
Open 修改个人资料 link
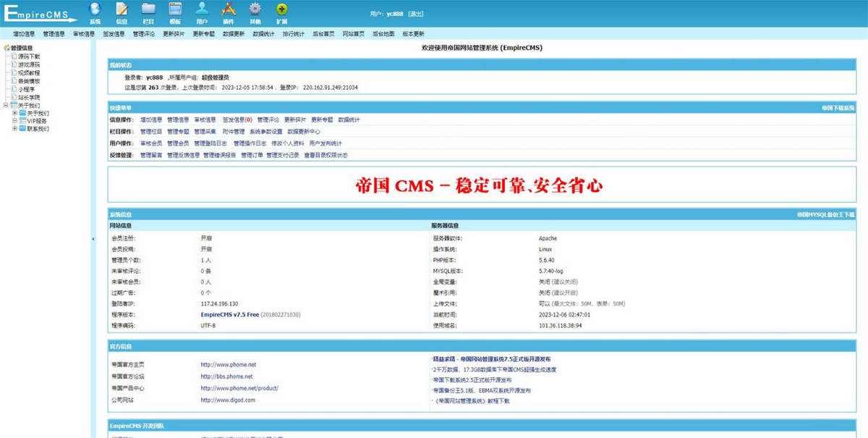pos(288,143)
